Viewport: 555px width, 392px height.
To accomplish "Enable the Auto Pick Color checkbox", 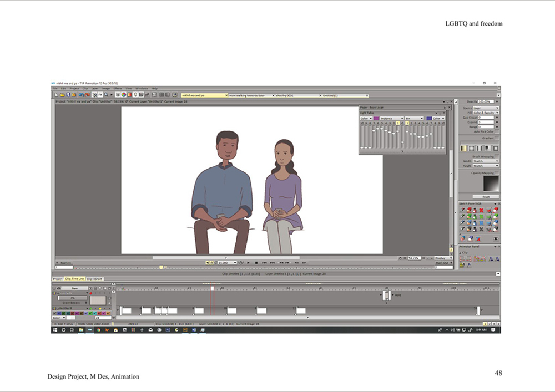I will (497, 131).
